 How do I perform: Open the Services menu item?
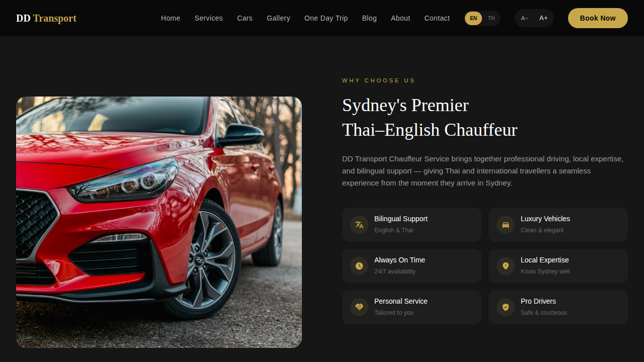pos(209,18)
